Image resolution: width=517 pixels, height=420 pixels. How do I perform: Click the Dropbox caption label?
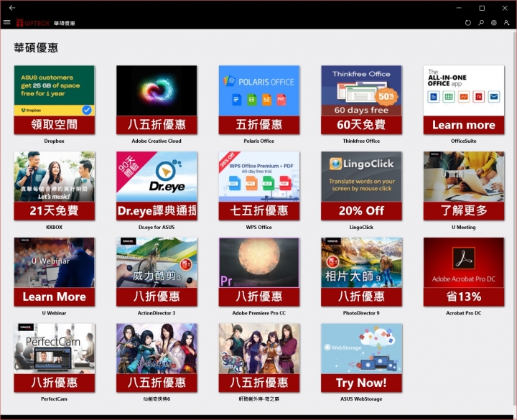tap(54, 141)
